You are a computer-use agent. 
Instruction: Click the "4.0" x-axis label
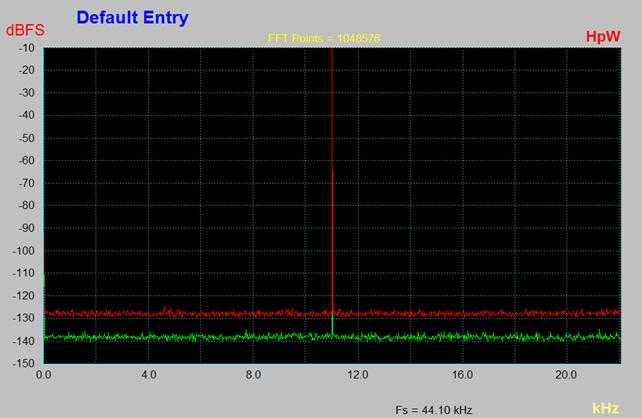click(148, 375)
